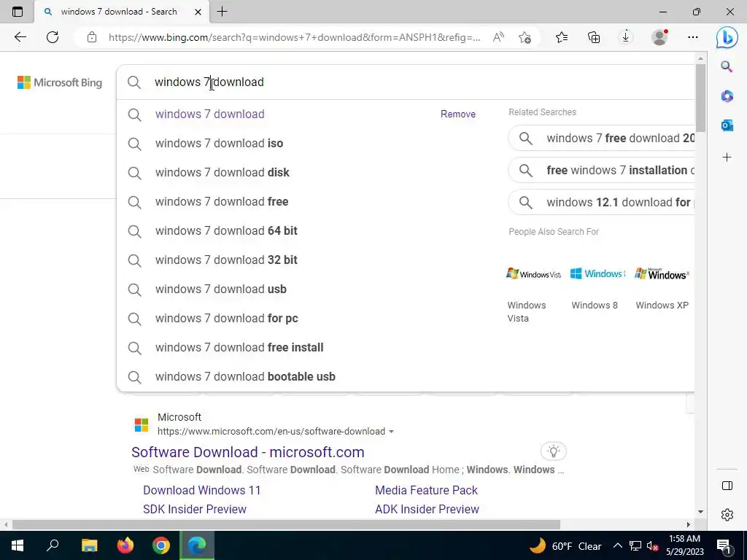Remove the search history suggestion
The width and height of the screenshot is (747, 560).
point(458,114)
